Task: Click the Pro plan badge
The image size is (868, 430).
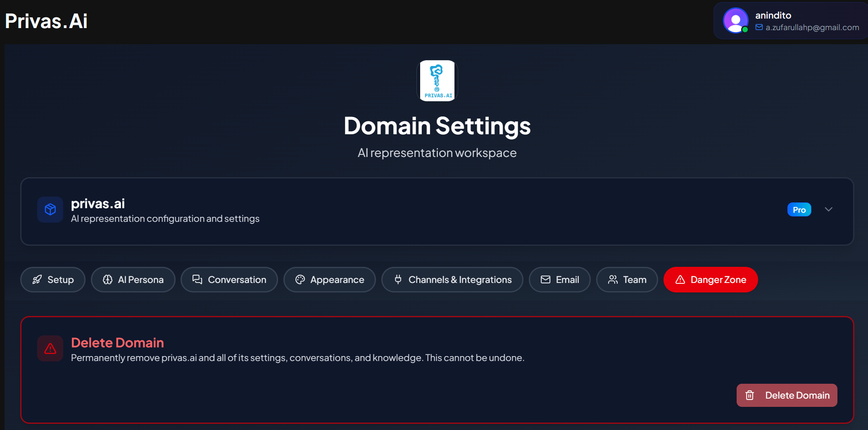Action: coord(799,209)
